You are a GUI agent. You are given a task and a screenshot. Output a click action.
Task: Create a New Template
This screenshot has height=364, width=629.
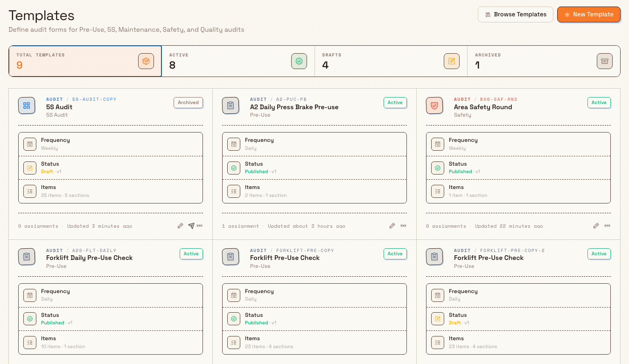[x=589, y=14]
